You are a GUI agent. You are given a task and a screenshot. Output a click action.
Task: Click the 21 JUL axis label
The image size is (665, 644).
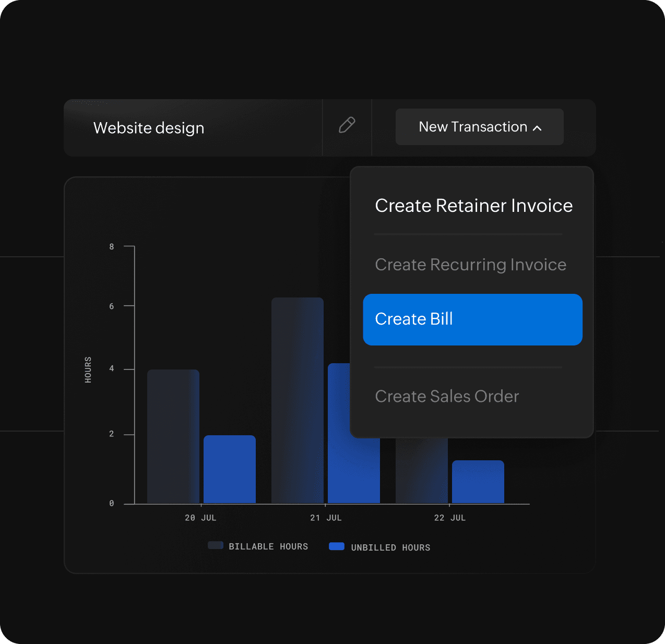coord(326,518)
